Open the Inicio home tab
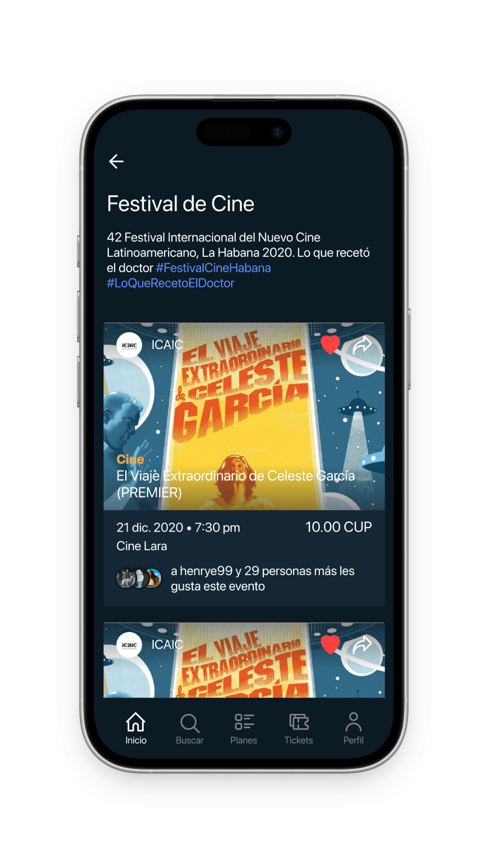 pyautogui.click(x=136, y=728)
